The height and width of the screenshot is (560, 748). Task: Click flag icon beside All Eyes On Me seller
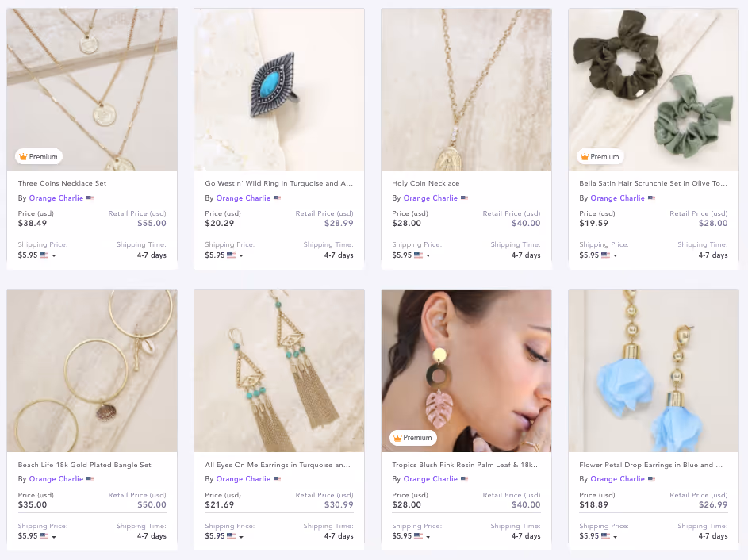coord(277,479)
